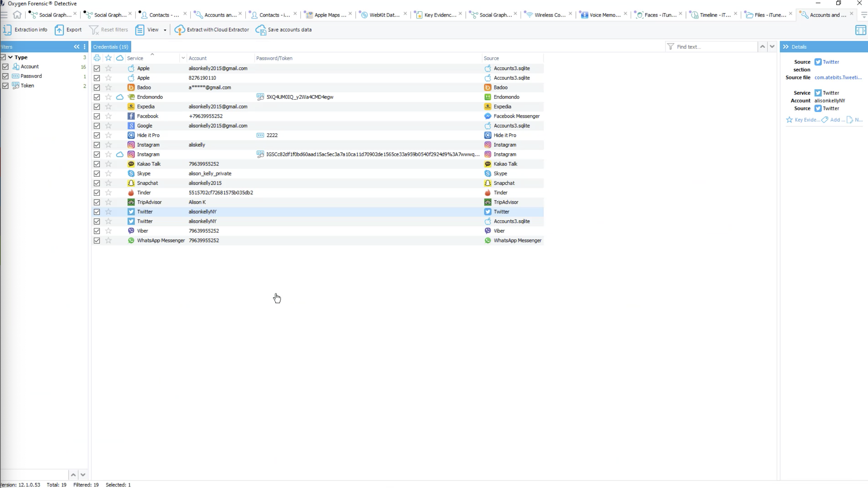Go to next search match arrow
This screenshot has height=488, width=868.
[x=772, y=47]
